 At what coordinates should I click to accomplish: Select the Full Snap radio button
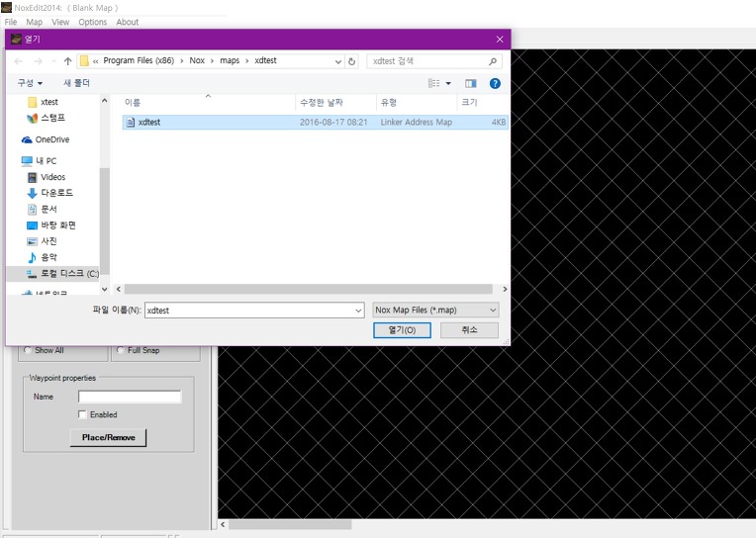click(121, 350)
